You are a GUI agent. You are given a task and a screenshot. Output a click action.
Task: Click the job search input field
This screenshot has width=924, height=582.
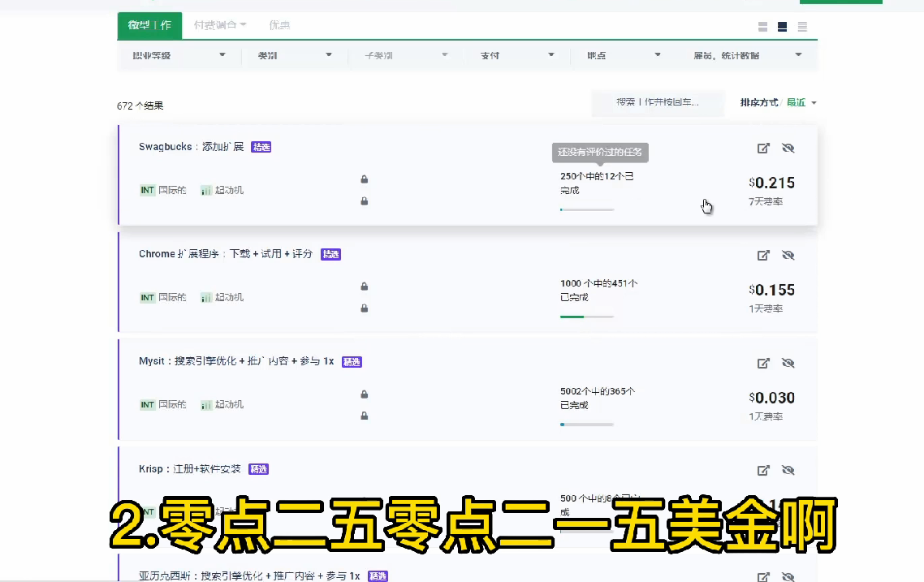pos(658,102)
